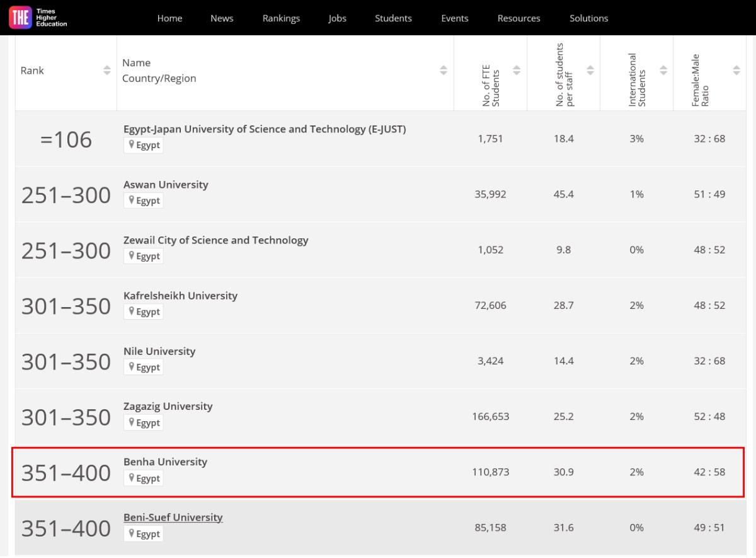The width and height of the screenshot is (756, 558).
Task: Click FTE students value 1,751
Action: 490,139
